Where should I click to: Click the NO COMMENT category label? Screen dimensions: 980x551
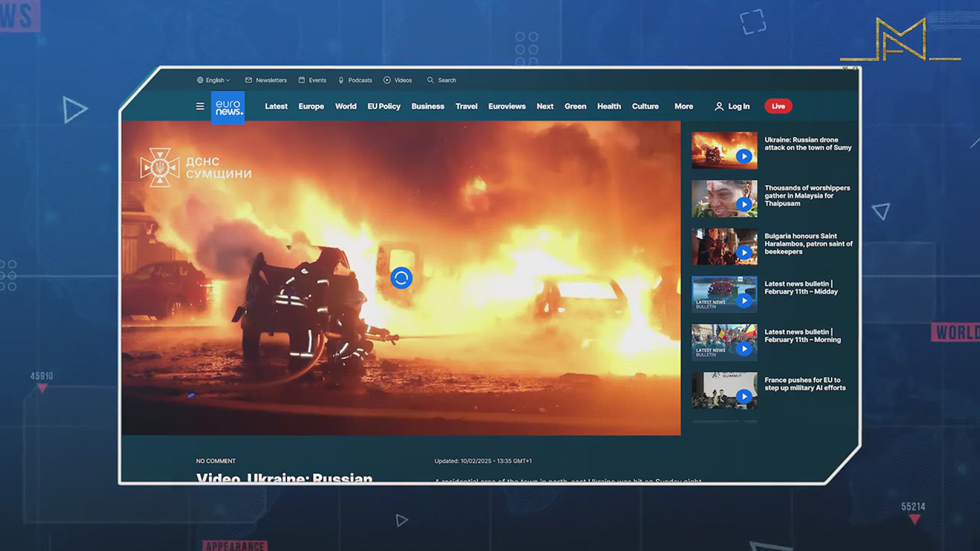tap(216, 461)
